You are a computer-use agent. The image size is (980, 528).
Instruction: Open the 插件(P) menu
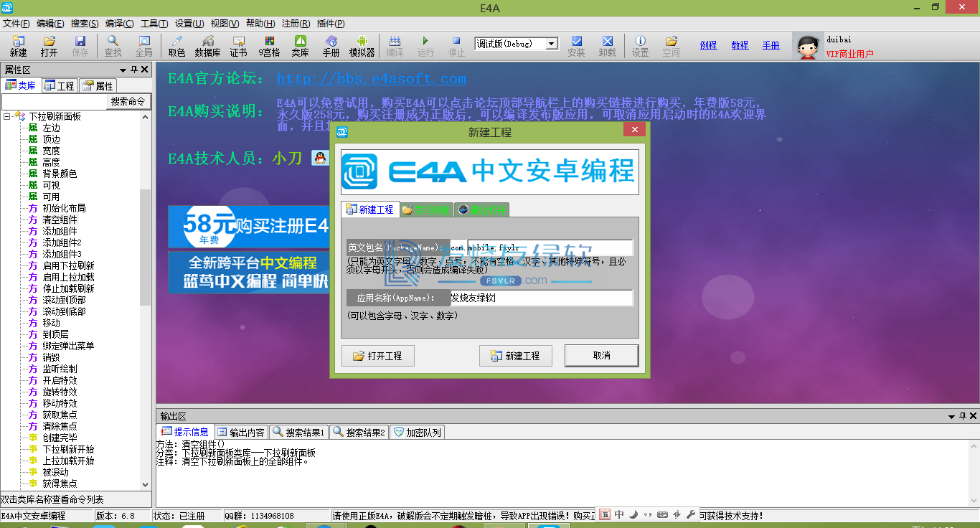[330, 24]
